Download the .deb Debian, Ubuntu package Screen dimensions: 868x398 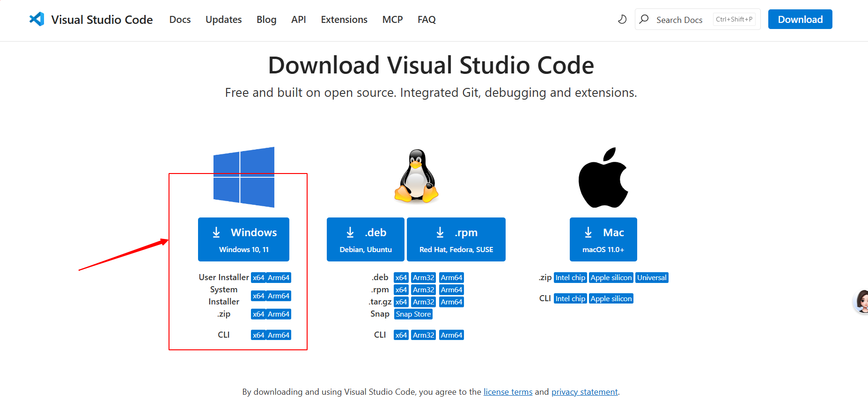tap(366, 239)
